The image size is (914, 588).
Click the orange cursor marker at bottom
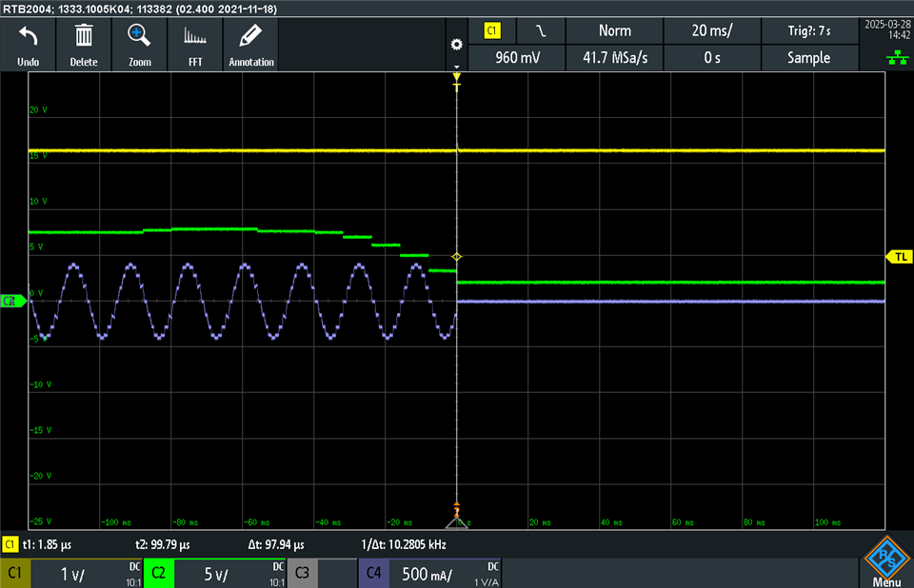(456, 510)
